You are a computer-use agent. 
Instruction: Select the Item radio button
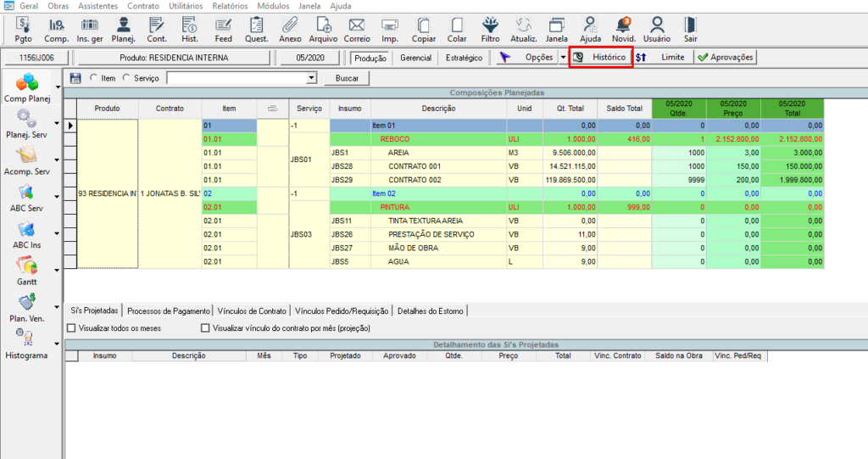92,78
